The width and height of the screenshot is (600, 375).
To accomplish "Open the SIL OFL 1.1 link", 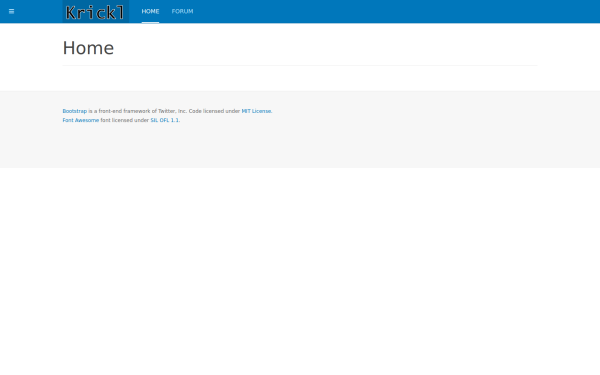I will coord(165,120).
